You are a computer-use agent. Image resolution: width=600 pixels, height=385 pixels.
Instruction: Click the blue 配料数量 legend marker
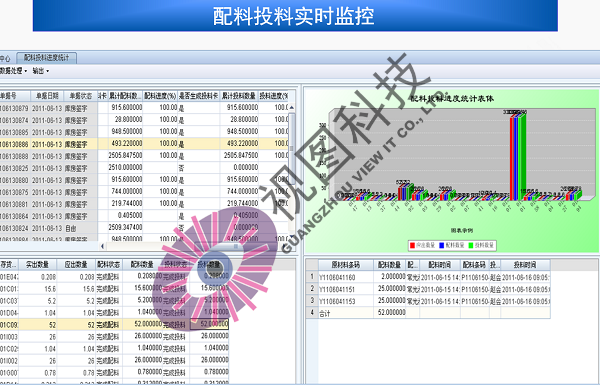pyautogui.click(x=442, y=245)
